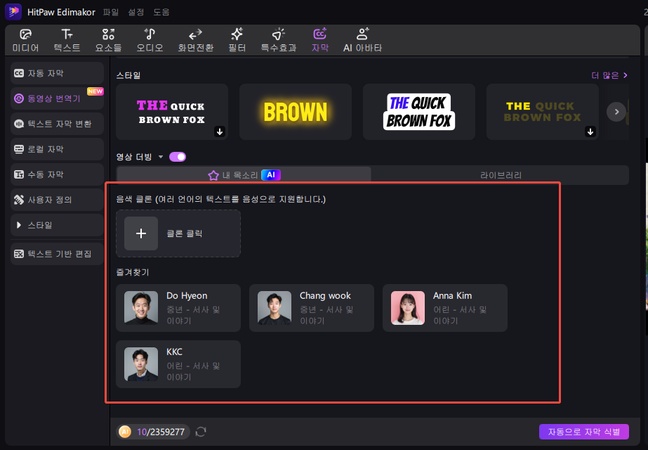Screen dimensions: 648x450
Task: Open the 요소들 elements icon
Action: [x=108, y=34]
